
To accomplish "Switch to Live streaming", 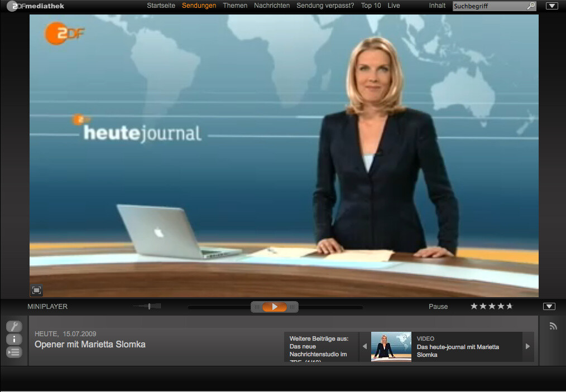I will (x=394, y=6).
